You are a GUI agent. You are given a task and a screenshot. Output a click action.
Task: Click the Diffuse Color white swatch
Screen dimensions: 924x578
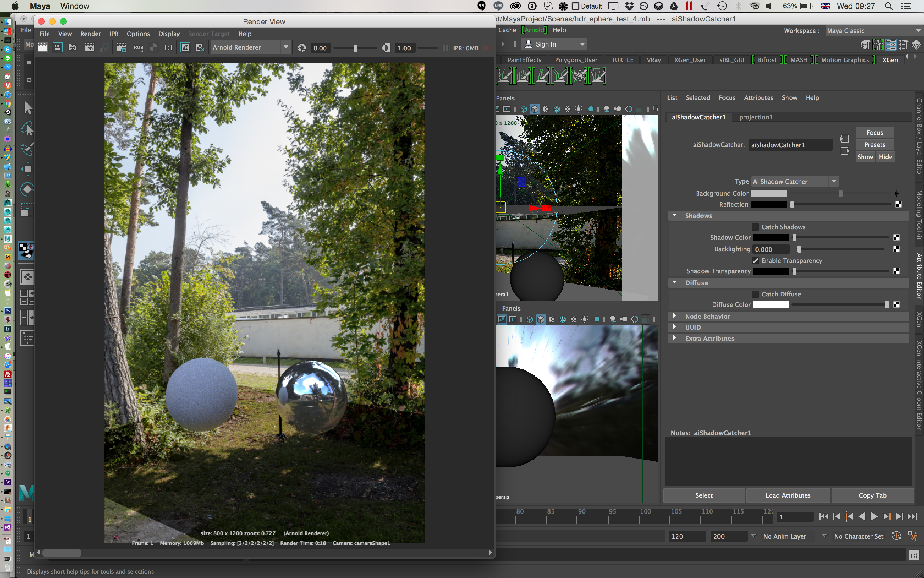(771, 305)
